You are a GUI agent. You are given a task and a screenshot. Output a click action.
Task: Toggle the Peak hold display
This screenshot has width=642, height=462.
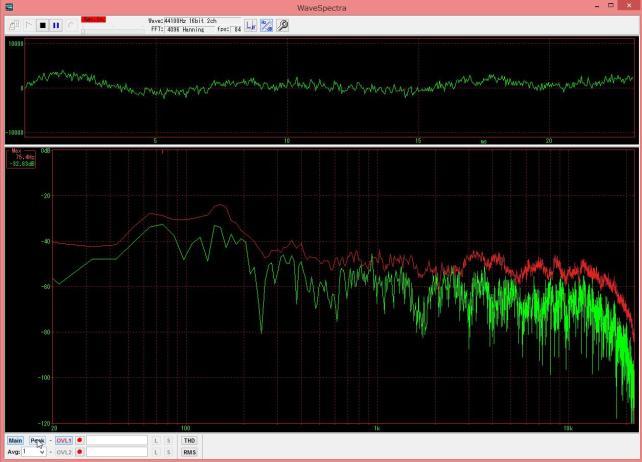pyautogui.click(x=38, y=440)
